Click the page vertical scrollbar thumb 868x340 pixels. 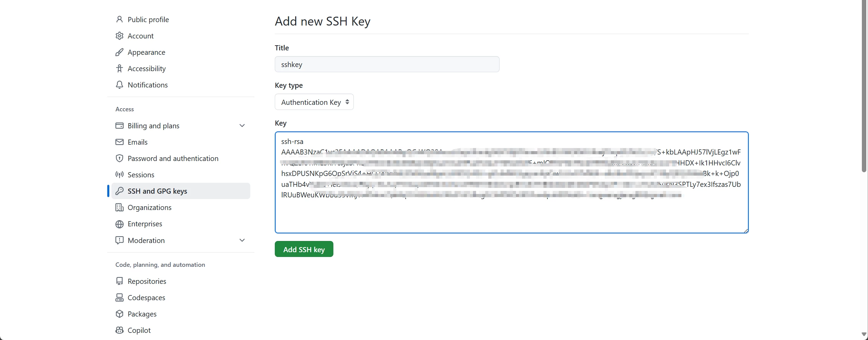[864, 85]
